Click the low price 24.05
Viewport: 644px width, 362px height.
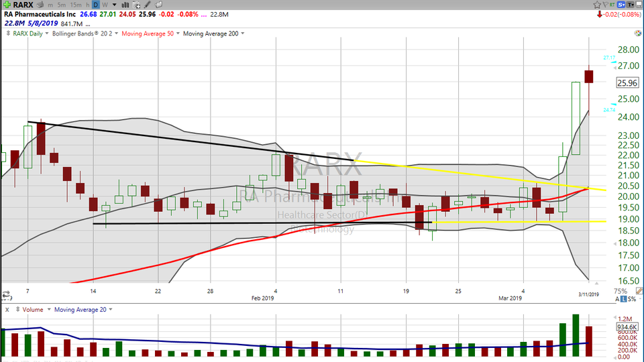[x=127, y=14]
